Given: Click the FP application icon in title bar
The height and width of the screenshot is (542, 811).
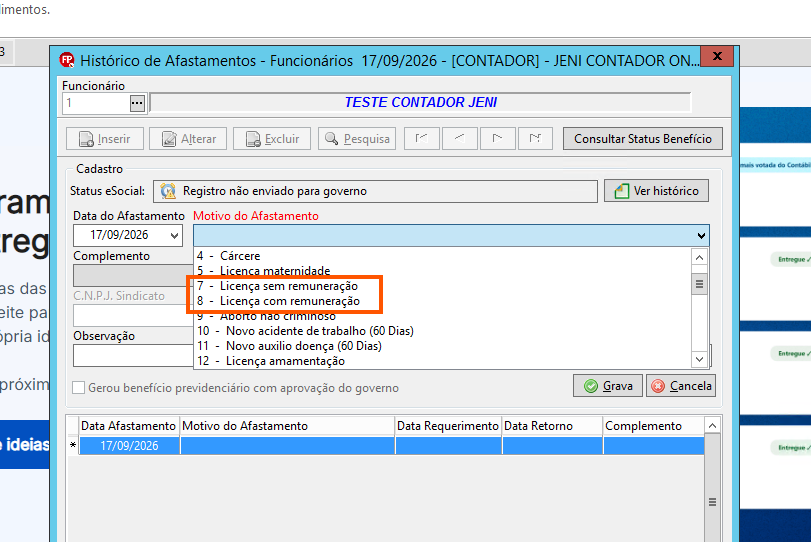Looking at the screenshot, I should tap(67, 60).
